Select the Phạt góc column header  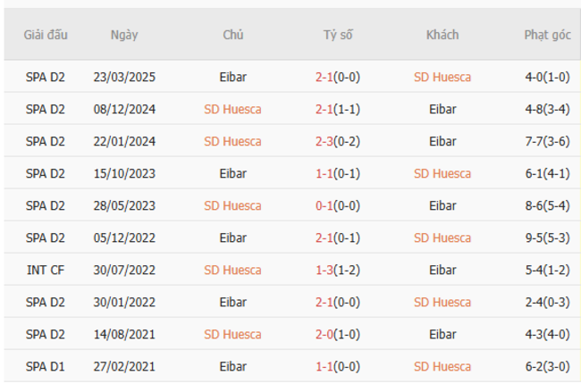click(x=547, y=35)
